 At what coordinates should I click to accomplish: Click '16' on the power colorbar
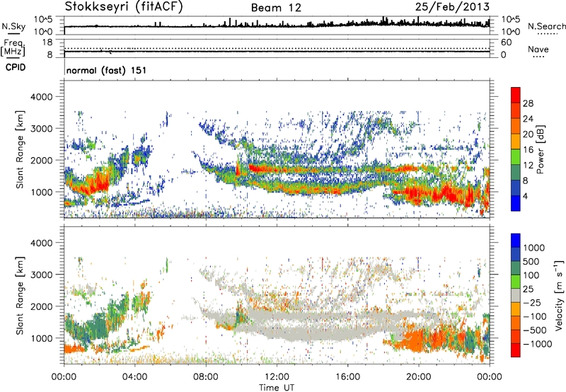(x=528, y=150)
